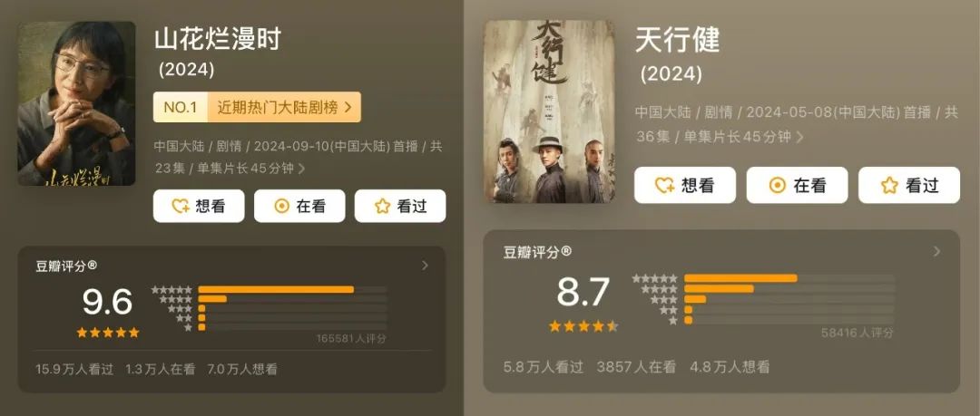Click the five-star rating bar for 山花烂漫时

(292, 289)
